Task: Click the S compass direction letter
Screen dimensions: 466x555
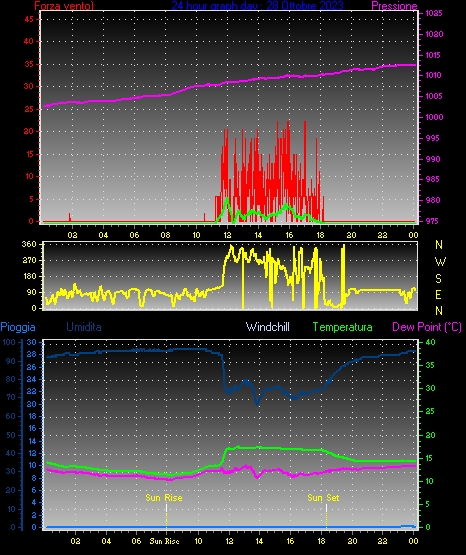Action: coord(438,279)
